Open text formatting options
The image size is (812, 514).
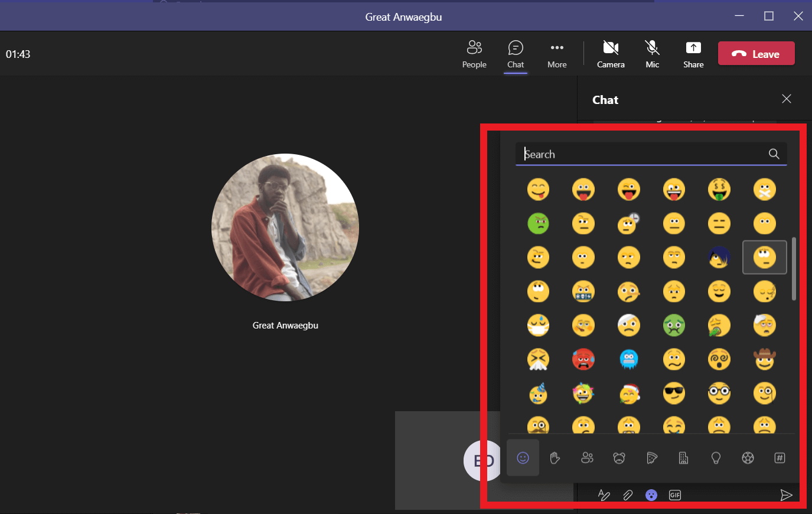(604, 495)
